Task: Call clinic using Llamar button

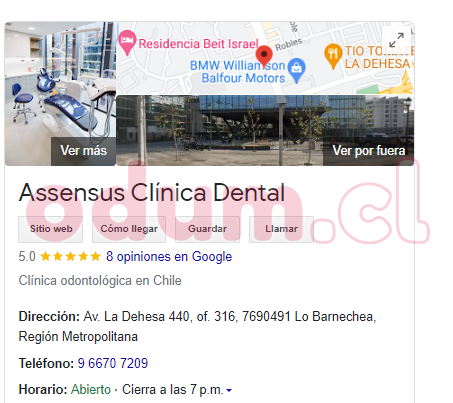Action: (x=281, y=229)
